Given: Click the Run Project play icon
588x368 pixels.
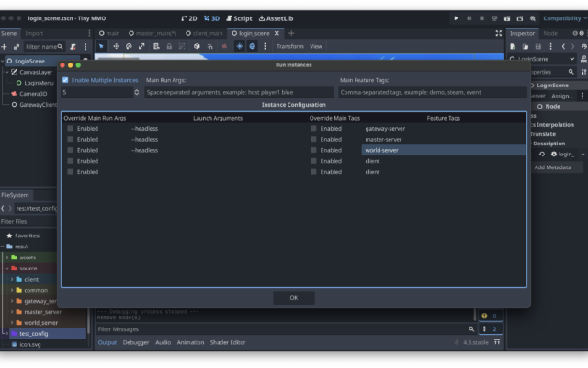Looking at the screenshot, I should tap(456, 18).
